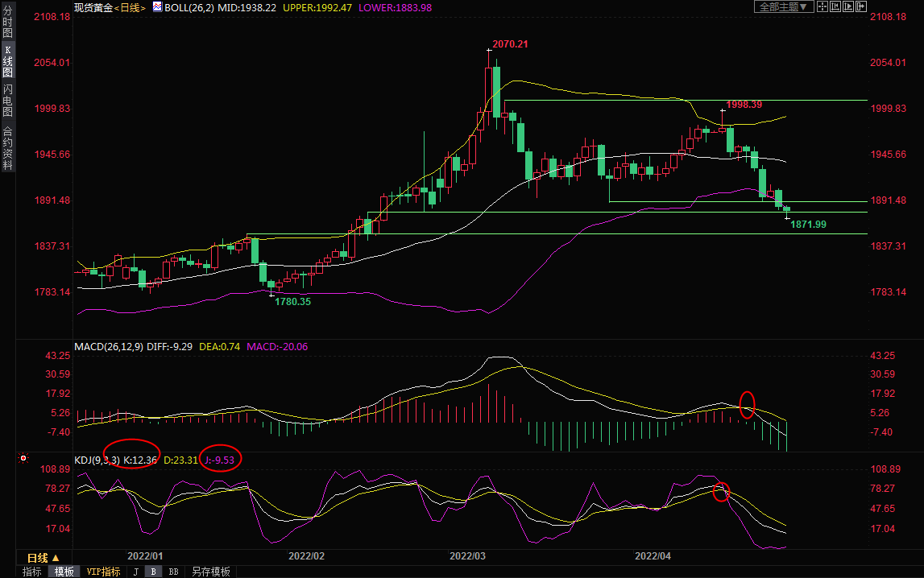Open the <日线> period label in chart title
The height and width of the screenshot is (578, 924).
(131, 7)
